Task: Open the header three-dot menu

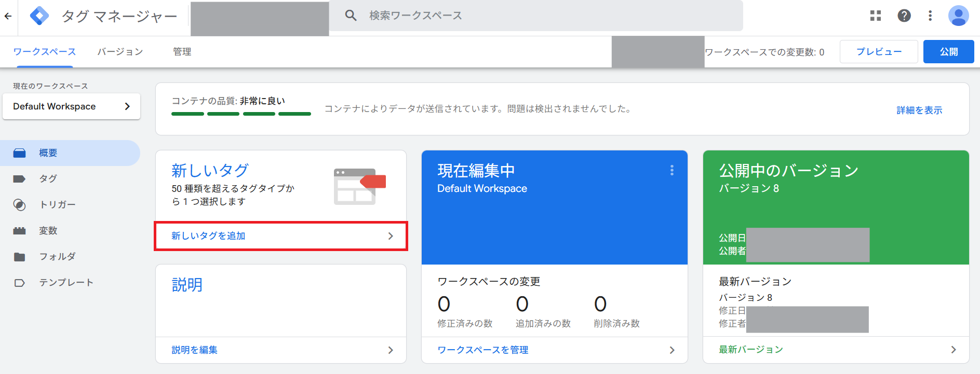Action: (x=930, y=16)
